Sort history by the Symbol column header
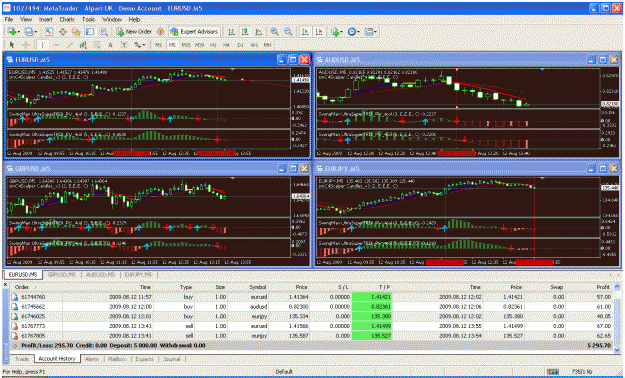 tap(257, 287)
